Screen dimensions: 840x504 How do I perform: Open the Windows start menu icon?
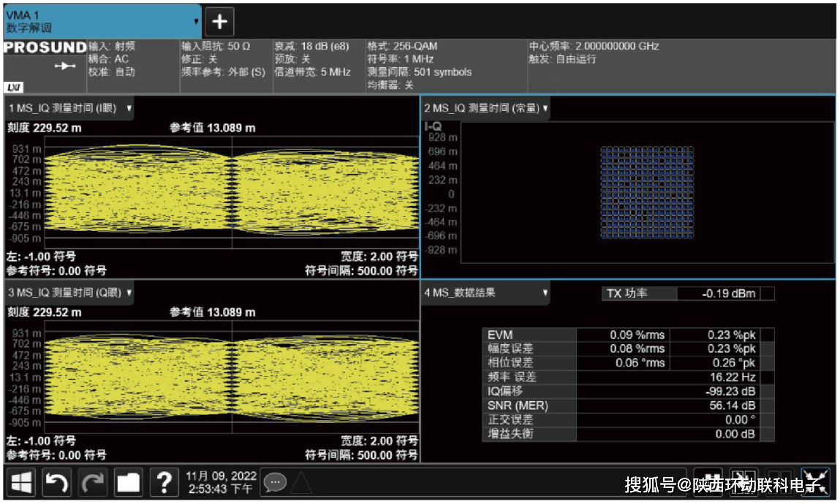click(x=21, y=482)
